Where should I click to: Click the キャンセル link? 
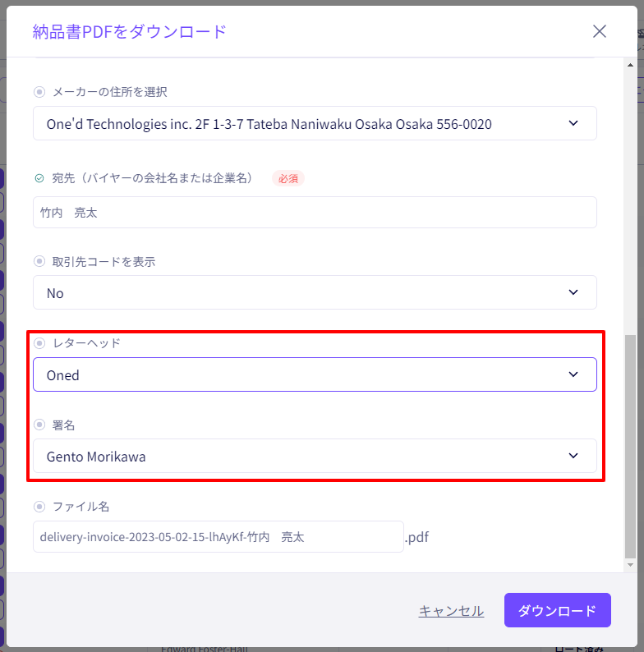point(452,610)
